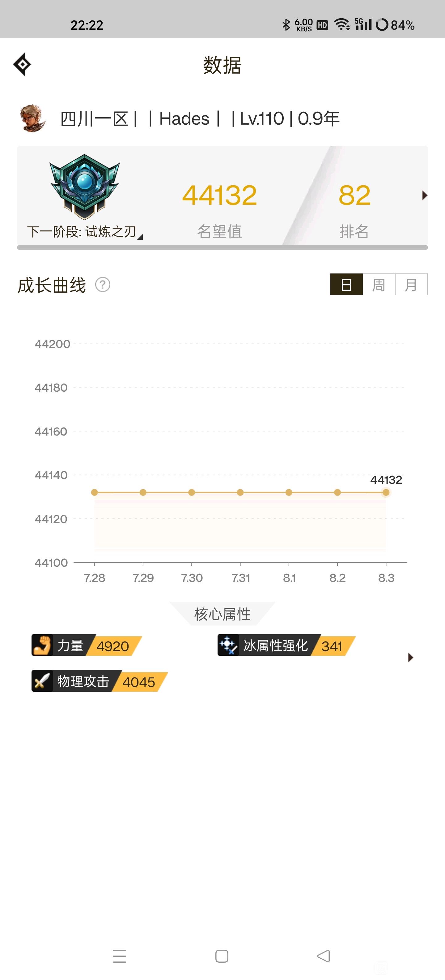Select the 日 daily view

coord(346,285)
